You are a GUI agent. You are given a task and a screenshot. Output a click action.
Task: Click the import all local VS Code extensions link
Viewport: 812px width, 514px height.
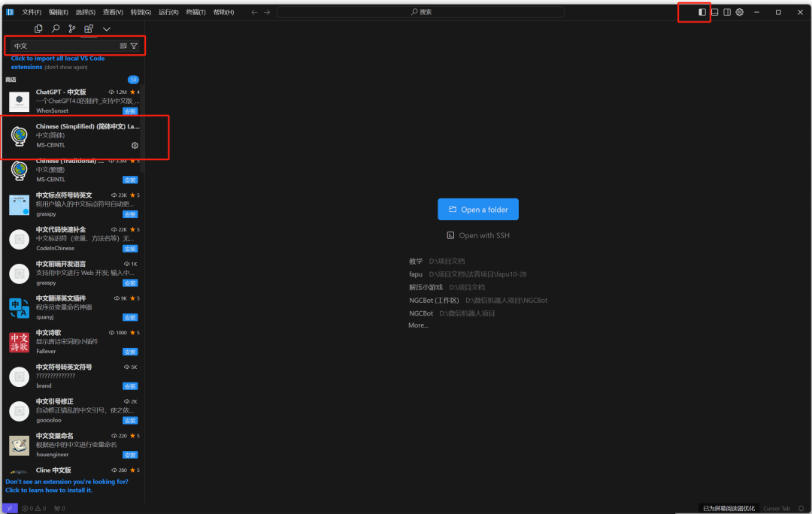pos(58,62)
